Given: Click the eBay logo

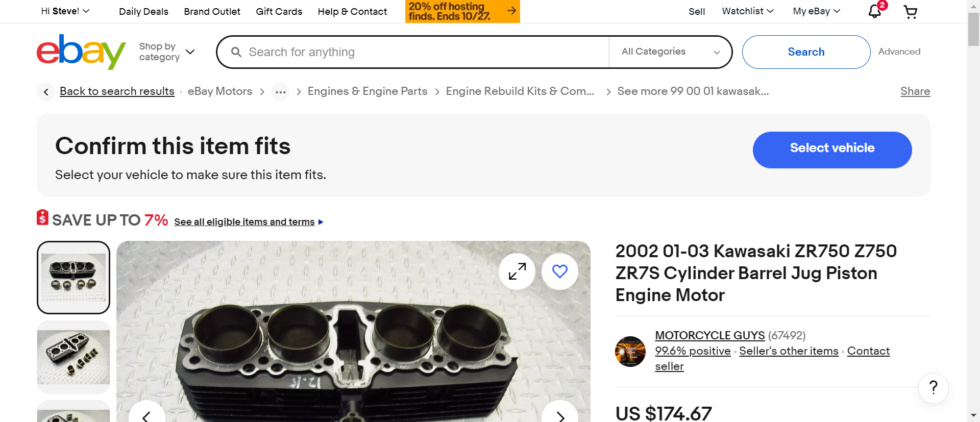Looking at the screenshot, I should [81, 52].
